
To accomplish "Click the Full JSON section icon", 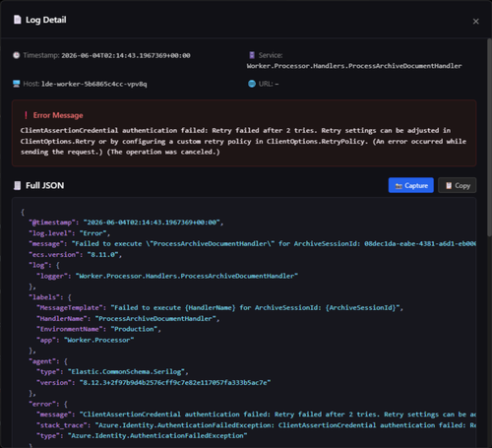I will click(x=17, y=185).
